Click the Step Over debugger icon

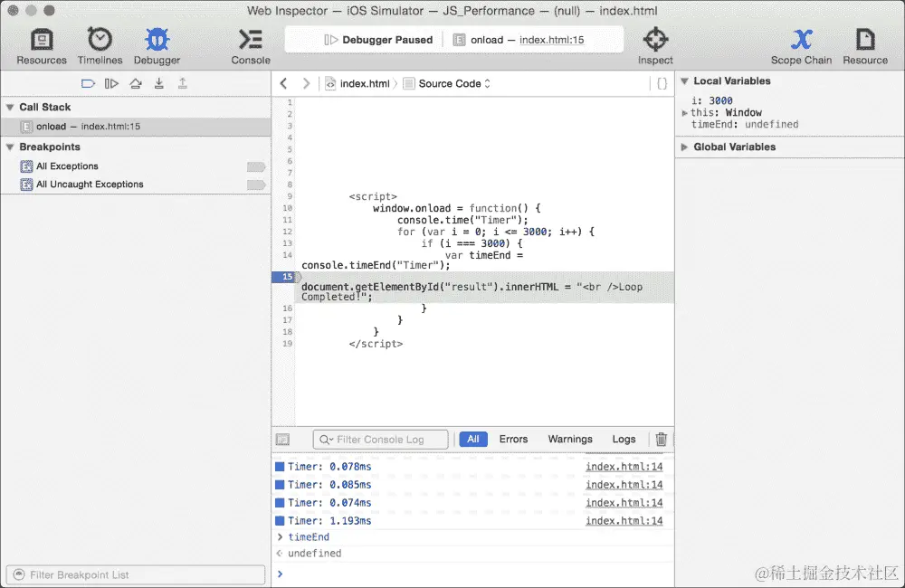pyautogui.click(x=134, y=82)
